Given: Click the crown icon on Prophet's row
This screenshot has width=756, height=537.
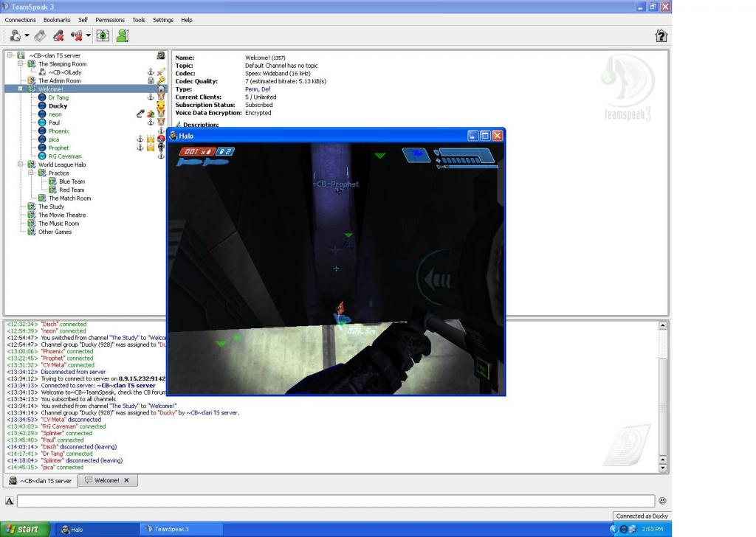Looking at the screenshot, I should coord(151,148).
